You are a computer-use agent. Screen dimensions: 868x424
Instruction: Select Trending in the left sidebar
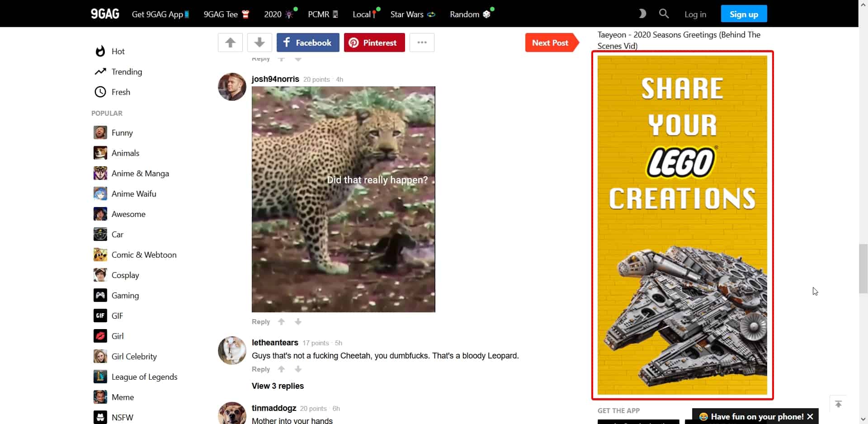pyautogui.click(x=127, y=72)
